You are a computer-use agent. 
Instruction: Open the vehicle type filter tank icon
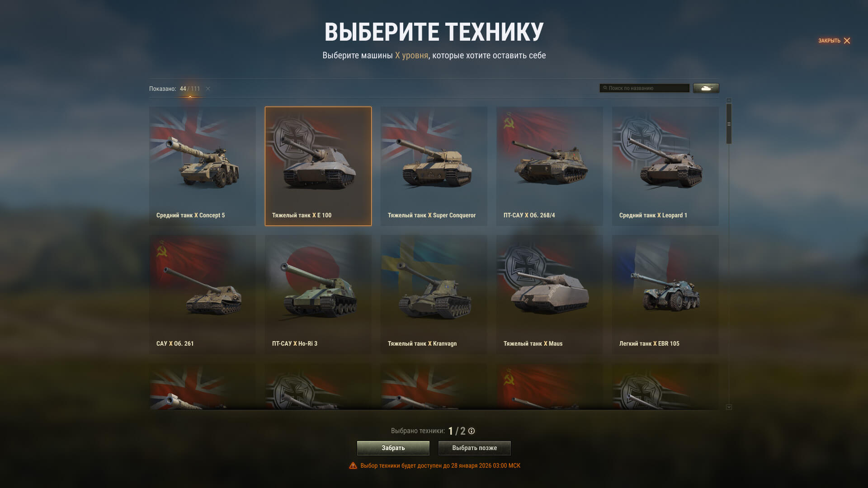pyautogui.click(x=706, y=88)
